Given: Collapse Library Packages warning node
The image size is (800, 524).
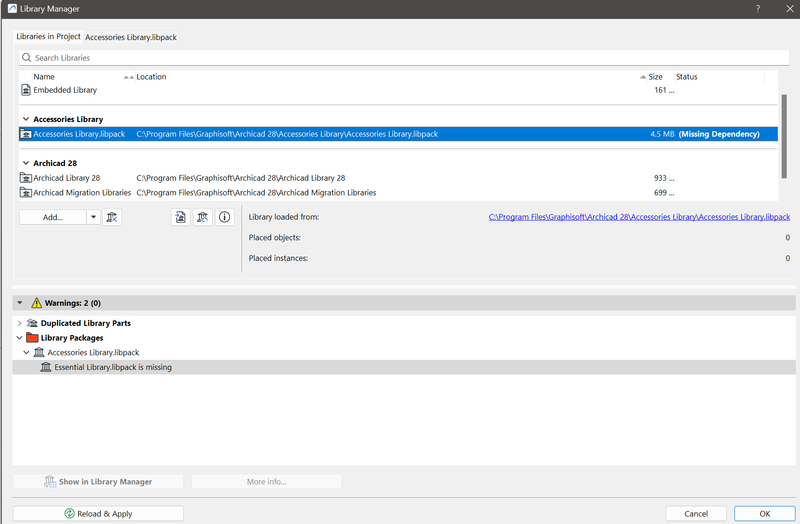Looking at the screenshot, I should click(19, 338).
